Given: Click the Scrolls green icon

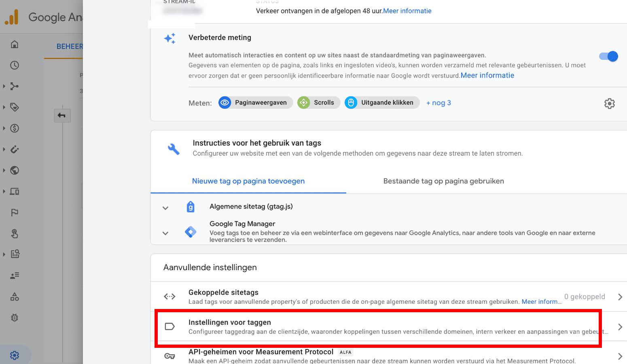Looking at the screenshot, I should pyautogui.click(x=303, y=103).
